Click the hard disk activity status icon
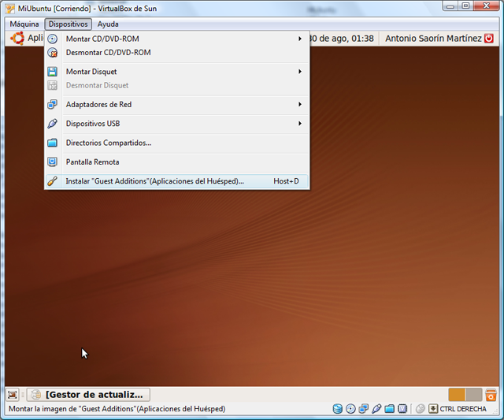Image resolution: width=504 pixels, height=420 pixels. (338, 409)
